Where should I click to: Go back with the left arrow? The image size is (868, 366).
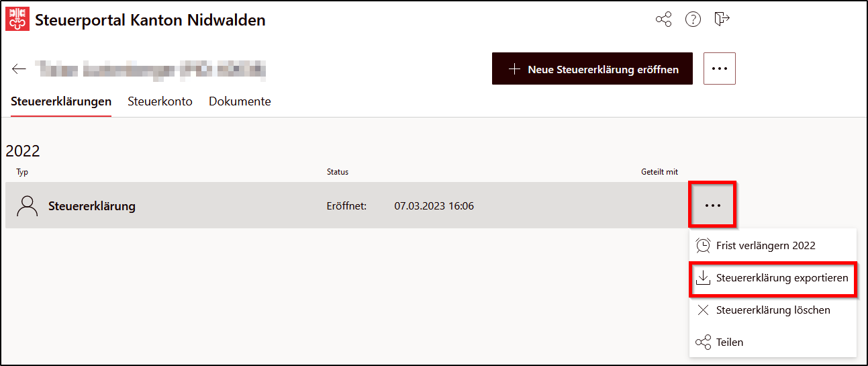click(19, 69)
